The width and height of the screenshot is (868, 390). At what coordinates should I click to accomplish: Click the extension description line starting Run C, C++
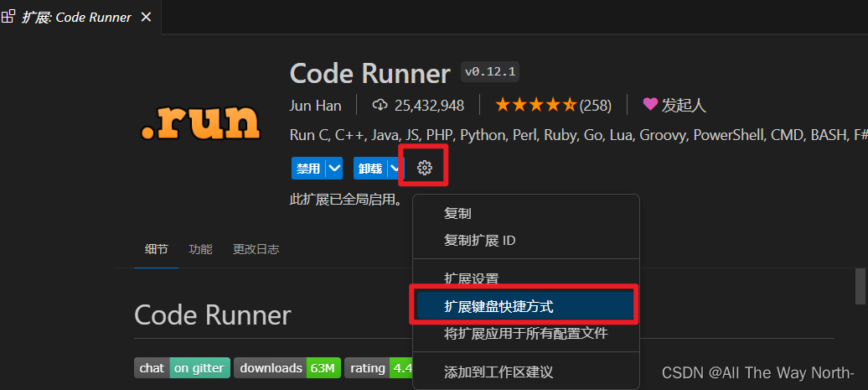pos(578,135)
